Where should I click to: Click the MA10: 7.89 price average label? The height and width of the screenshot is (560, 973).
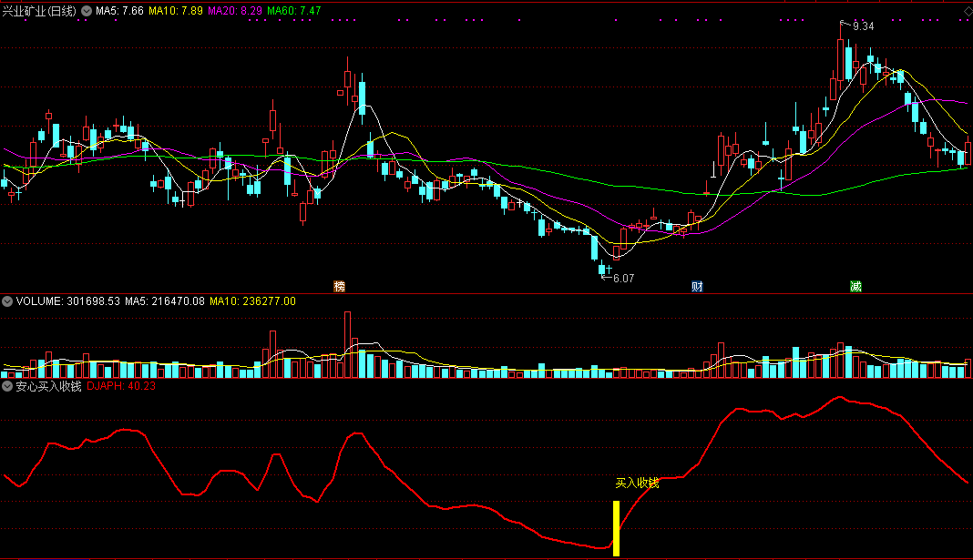point(176,11)
